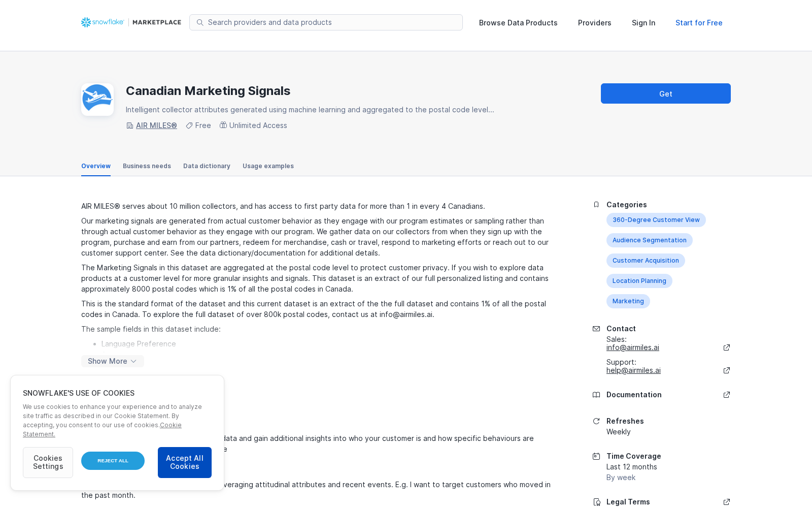The image size is (812, 508).
Task: Click the Contact envelope icon
Action: pyautogui.click(x=596, y=329)
